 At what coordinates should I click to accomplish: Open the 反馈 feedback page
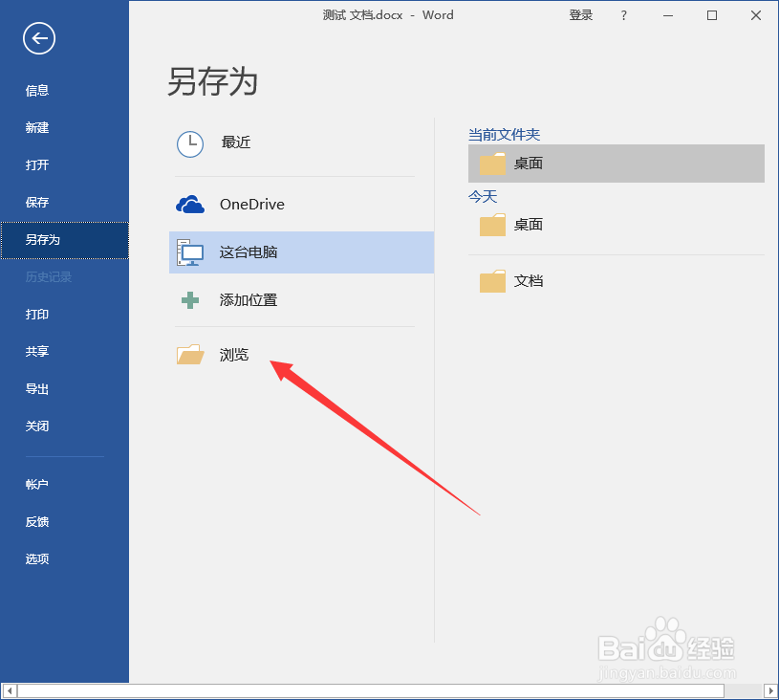tap(36, 521)
